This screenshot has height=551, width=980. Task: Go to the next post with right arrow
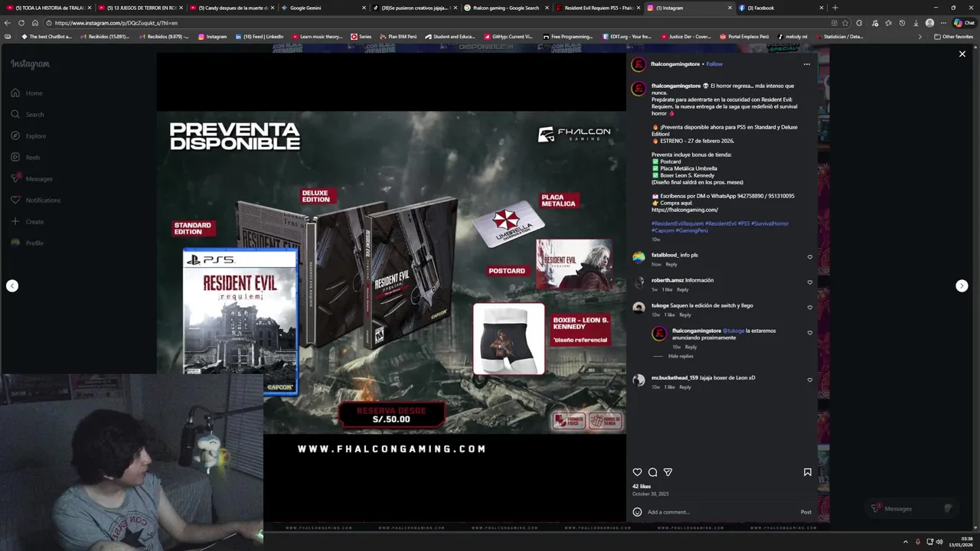click(962, 285)
